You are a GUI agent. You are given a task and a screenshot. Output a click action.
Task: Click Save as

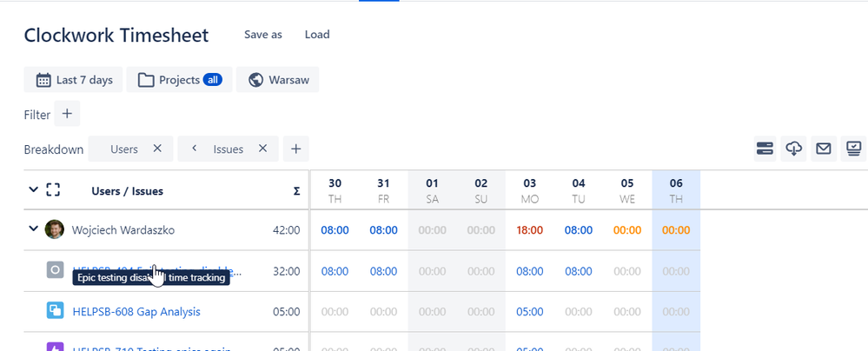click(263, 35)
